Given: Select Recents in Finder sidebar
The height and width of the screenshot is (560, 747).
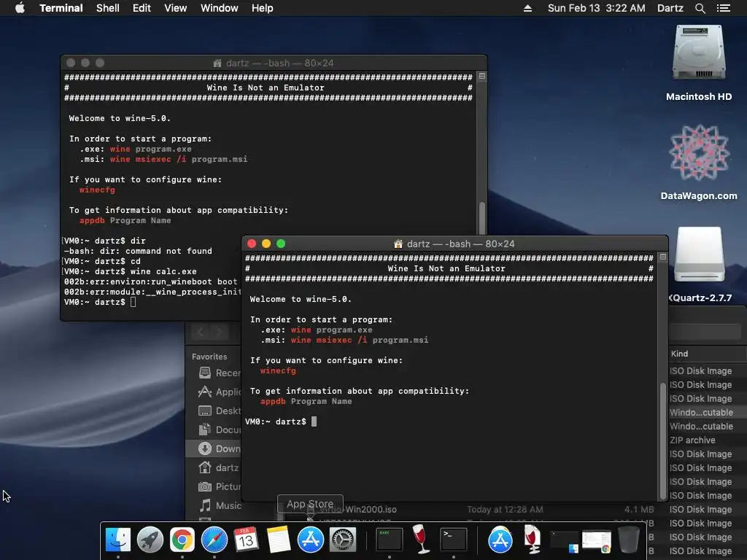Looking at the screenshot, I should tap(219, 373).
